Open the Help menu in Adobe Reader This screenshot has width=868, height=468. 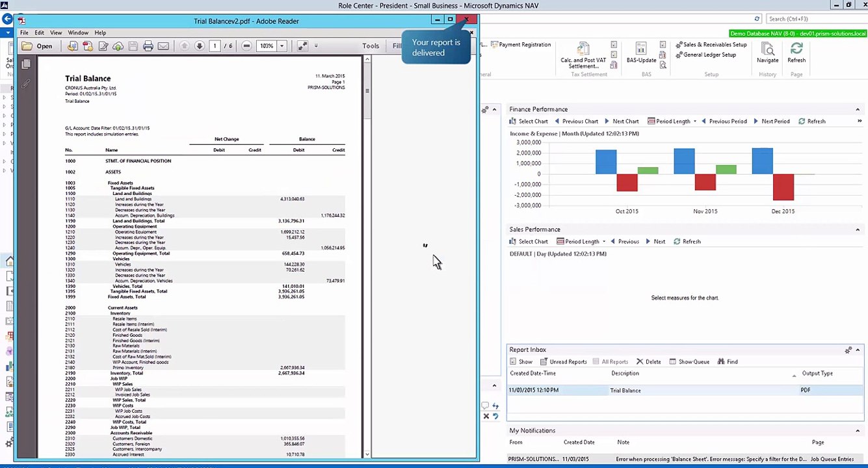(x=100, y=32)
